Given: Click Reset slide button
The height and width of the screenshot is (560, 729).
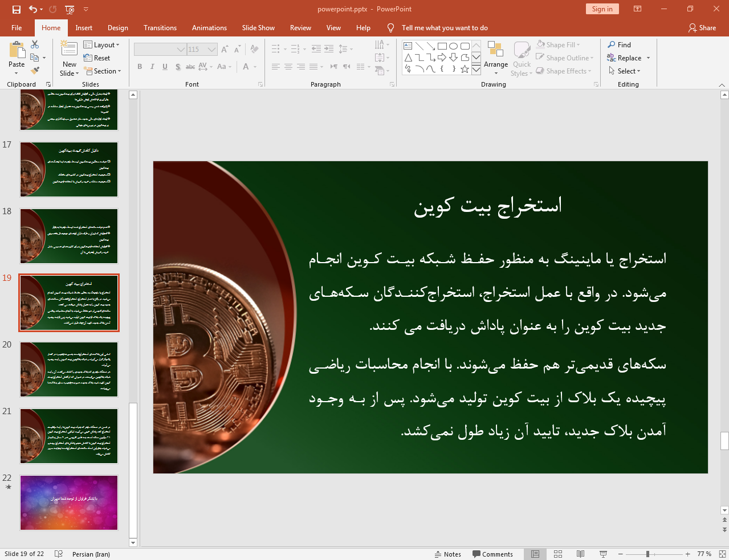Looking at the screenshot, I should tap(97, 58).
